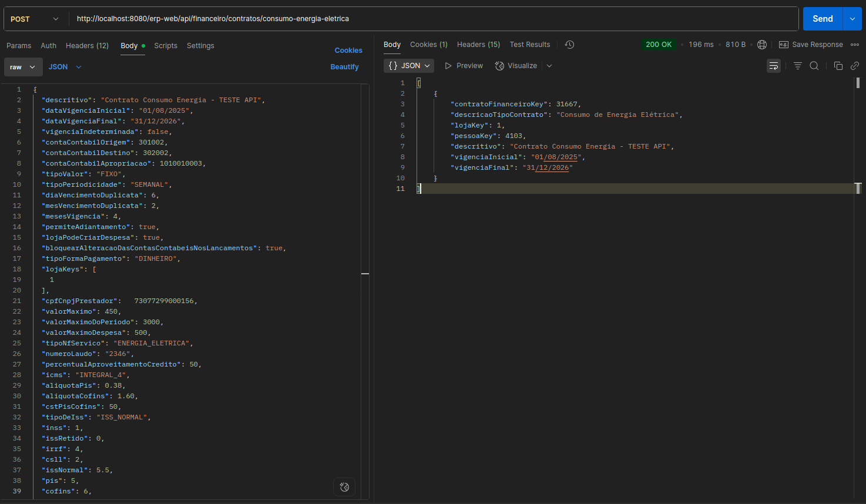Copy the response body to clipboard

click(838, 66)
